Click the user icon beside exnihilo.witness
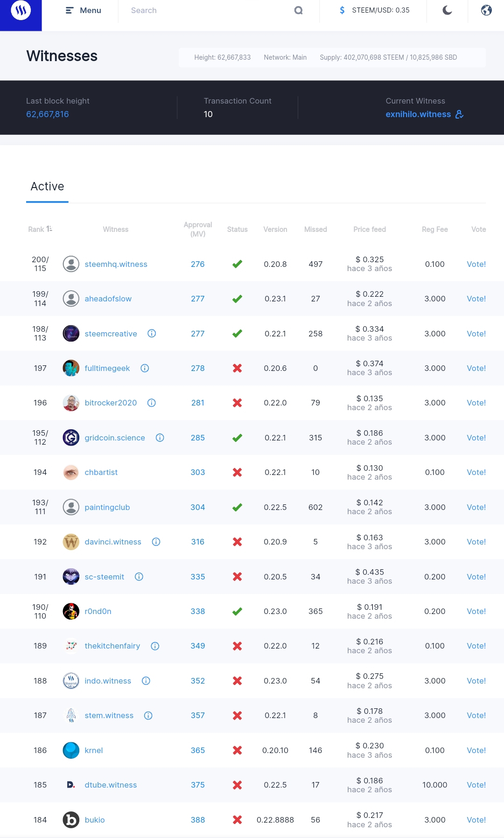 459,114
